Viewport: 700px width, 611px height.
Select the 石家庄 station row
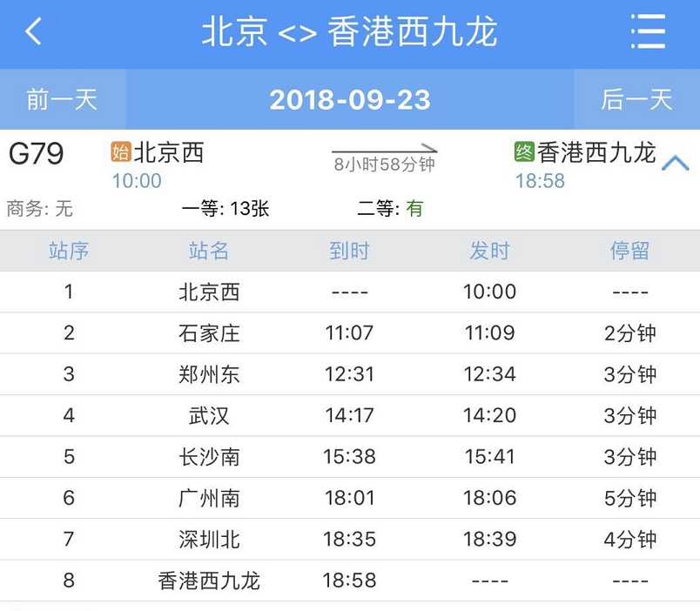pyautogui.click(x=209, y=333)
